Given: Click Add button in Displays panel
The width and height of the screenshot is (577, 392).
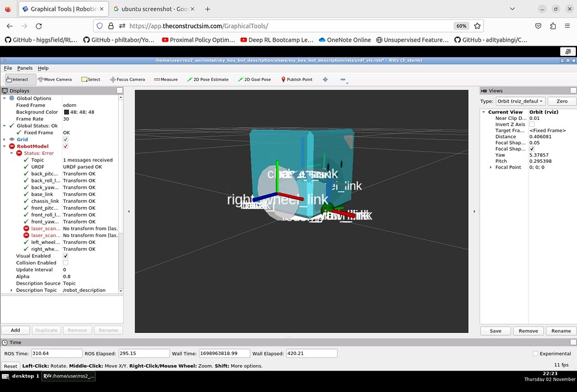Looking at the screenshot, I should pyautogui.click(x=15, y=329).
